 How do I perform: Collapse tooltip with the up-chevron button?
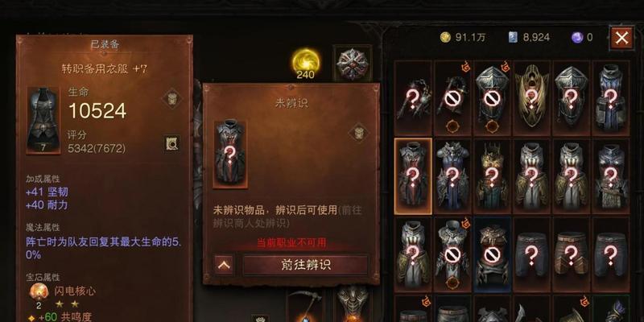pos(224,265)
